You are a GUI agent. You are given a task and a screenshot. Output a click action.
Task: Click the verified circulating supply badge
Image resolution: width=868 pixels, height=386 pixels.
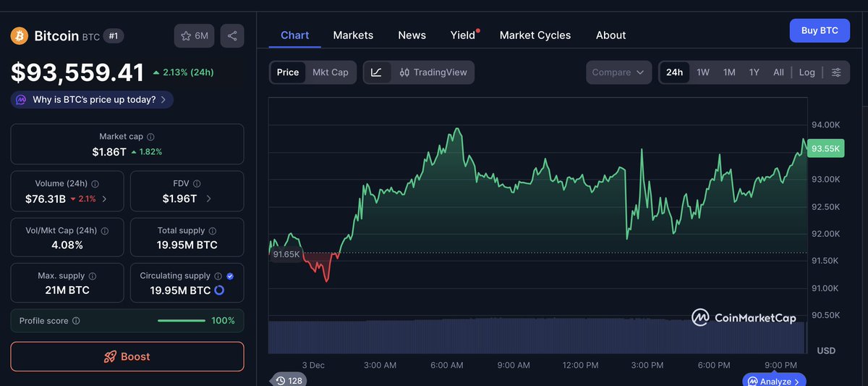click(230, 276)
